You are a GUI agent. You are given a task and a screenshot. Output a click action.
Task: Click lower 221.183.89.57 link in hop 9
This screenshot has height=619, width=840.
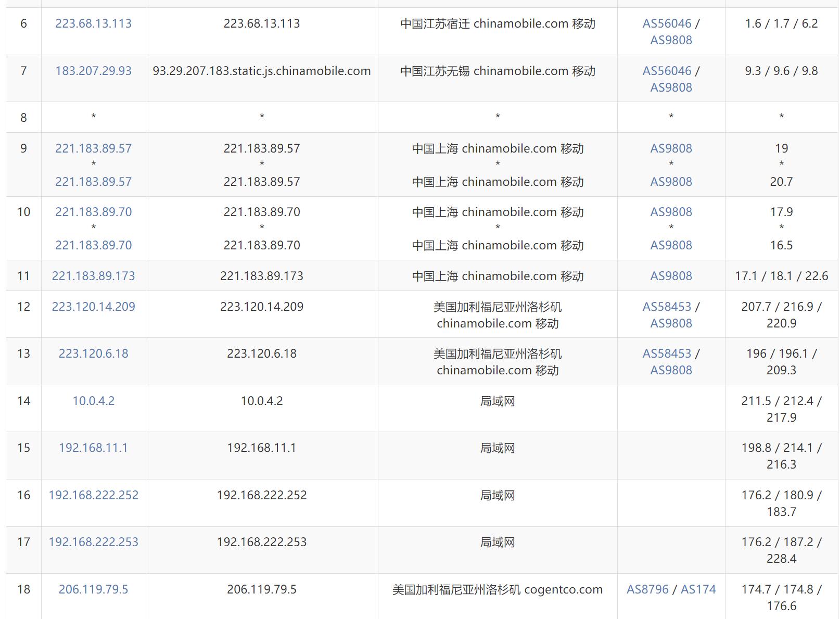point(93,182)
